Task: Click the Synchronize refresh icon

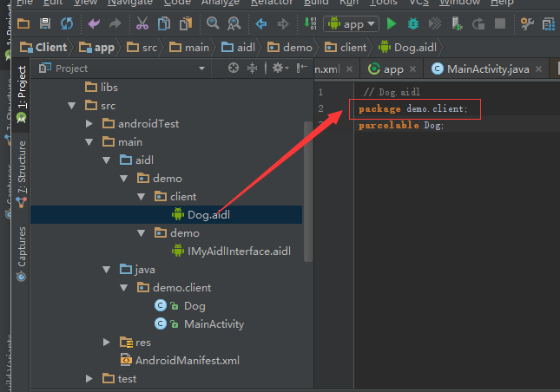Action: (x=67, y=24)
